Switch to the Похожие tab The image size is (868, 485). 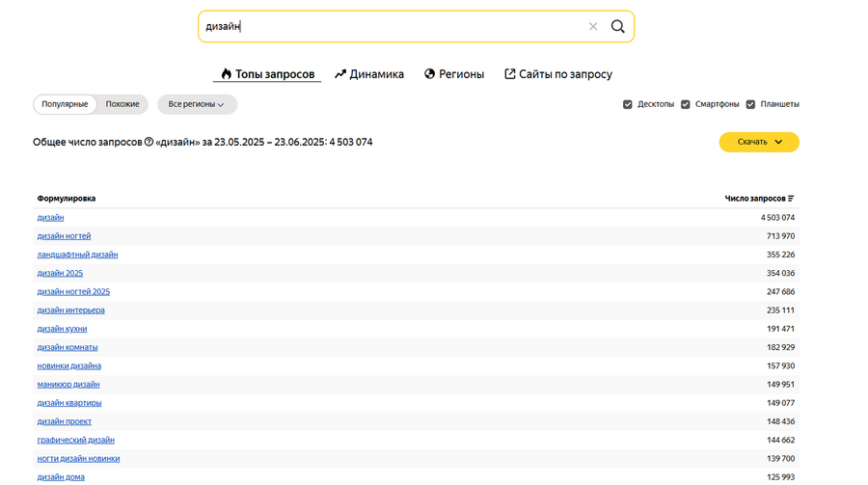[x=122, y=104]
